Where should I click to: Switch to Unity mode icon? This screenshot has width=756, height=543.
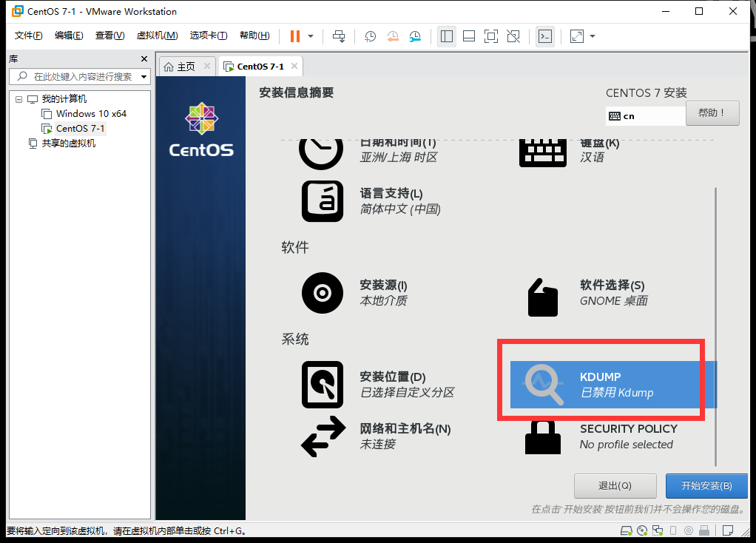point(513,36)
